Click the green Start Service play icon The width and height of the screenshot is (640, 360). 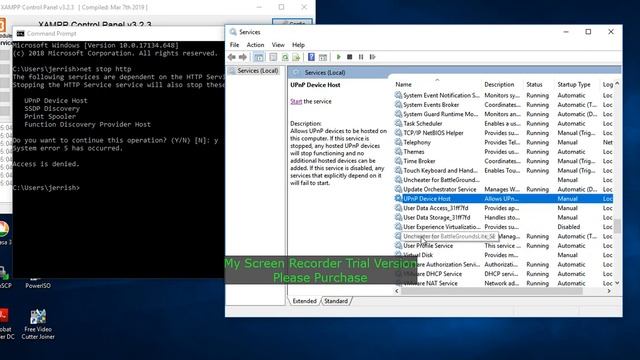[338, 57]
